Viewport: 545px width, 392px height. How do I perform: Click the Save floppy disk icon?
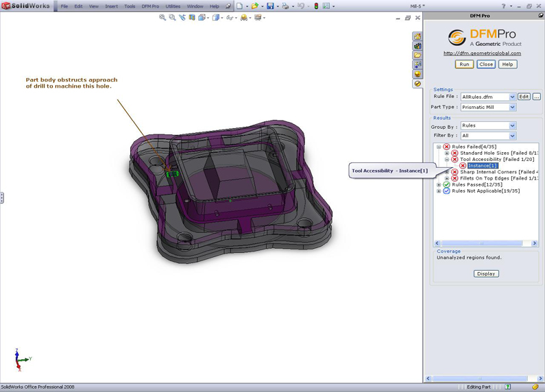(x=270, y=6)
